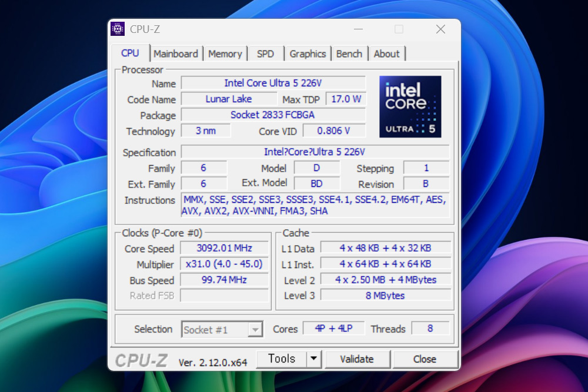Click the Ver. 2.12.0.x64 version text
This screenshot has width=588, height=392.
tap(213, 363)
